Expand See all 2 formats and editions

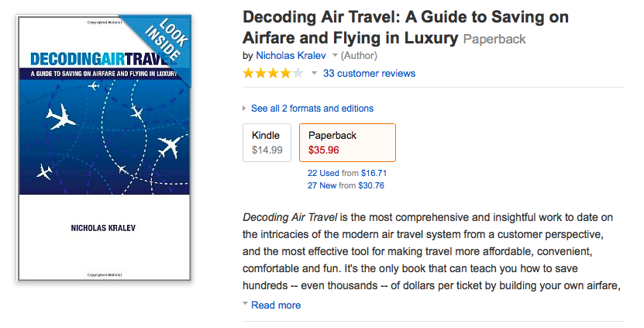[x=312, y=109]
